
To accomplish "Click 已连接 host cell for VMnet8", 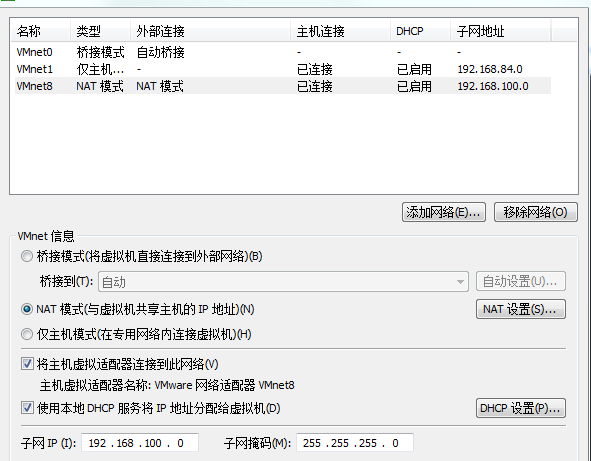I will 315,86.
